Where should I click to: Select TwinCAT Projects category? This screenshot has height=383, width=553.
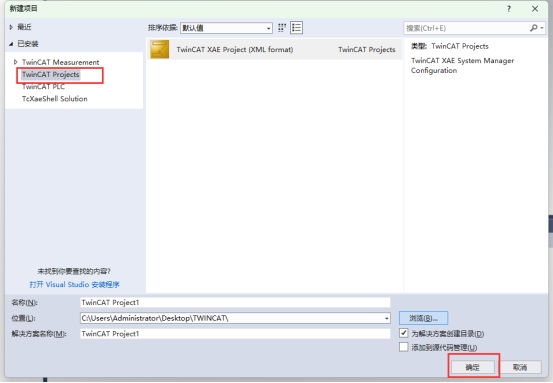[x=51, y=74]
